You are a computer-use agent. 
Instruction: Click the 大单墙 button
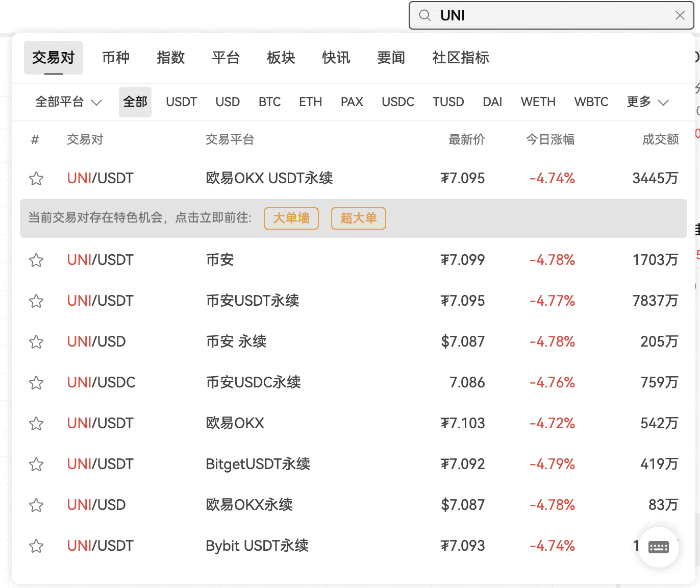tap(291, 218)
